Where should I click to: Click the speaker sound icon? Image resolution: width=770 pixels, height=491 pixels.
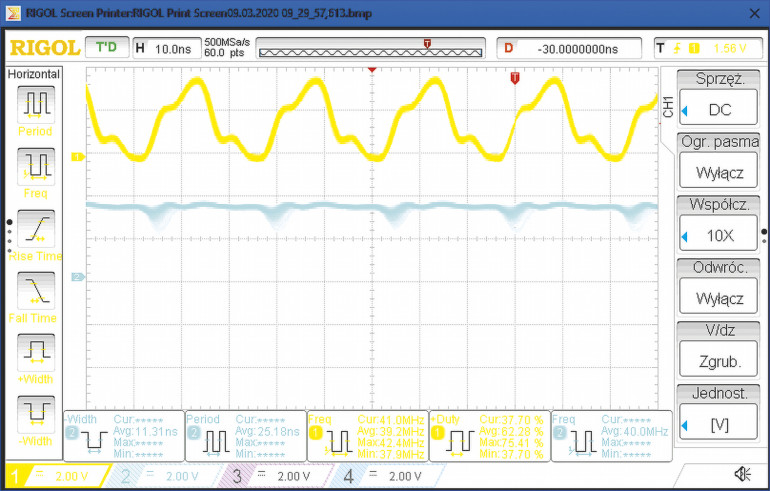741,474
